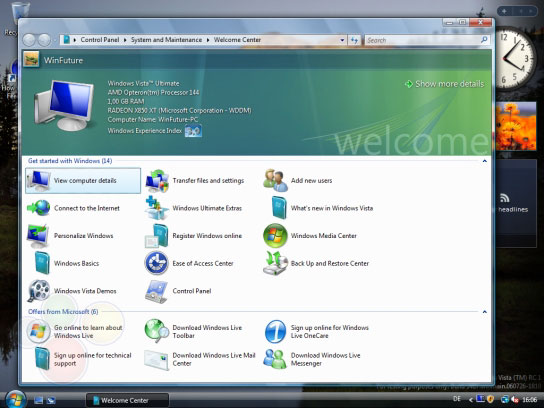This screenshot has width=544, height=408.
Task: Click the DE language indicator in taskbar
Action: pyautogui.click(x=457, y=399)
